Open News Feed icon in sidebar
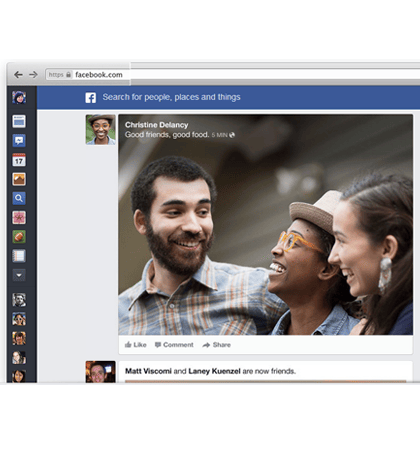Image resolution: width=420 pixels, height=470 pixels. click(x=19, y=121)
